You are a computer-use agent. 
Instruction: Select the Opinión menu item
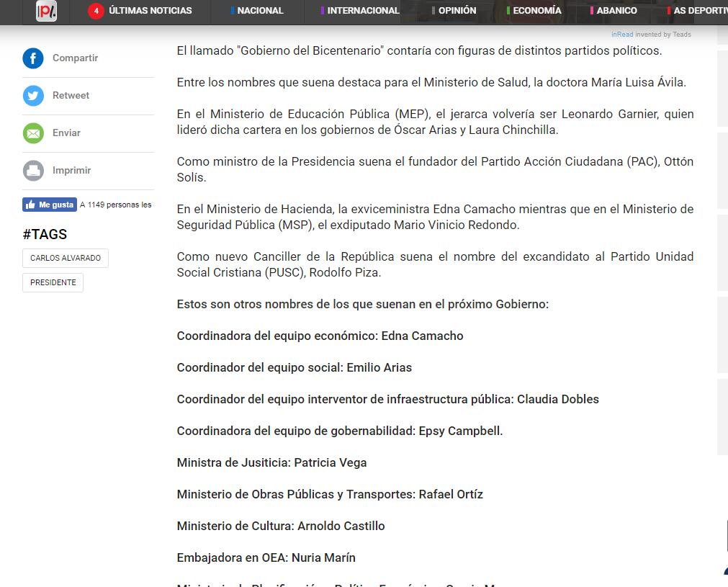tap(457, 11)
